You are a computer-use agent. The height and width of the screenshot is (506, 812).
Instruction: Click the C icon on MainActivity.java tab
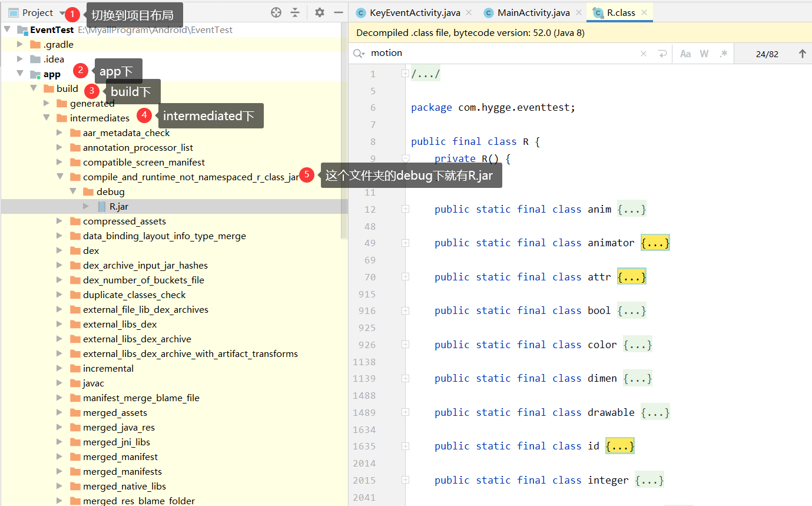click(488, 12)
